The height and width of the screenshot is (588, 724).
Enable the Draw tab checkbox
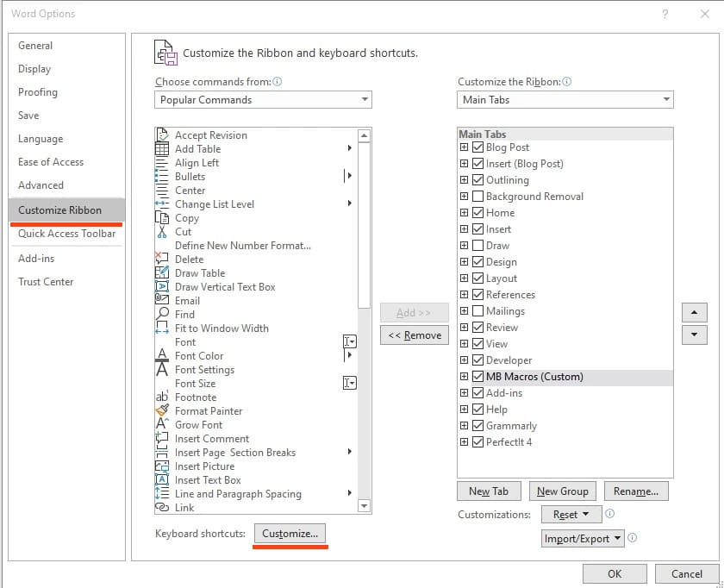[478, 246]
